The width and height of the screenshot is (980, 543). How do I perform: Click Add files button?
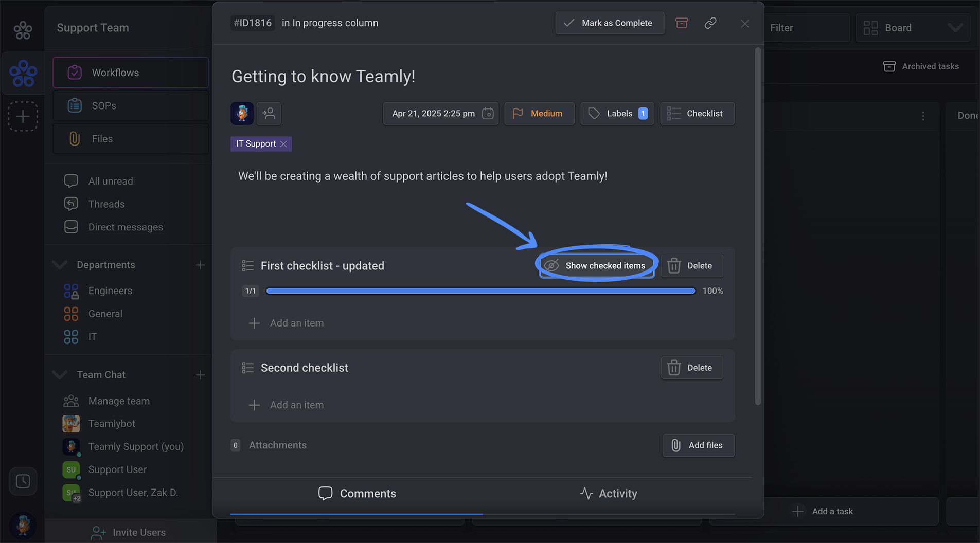point(698,445)
